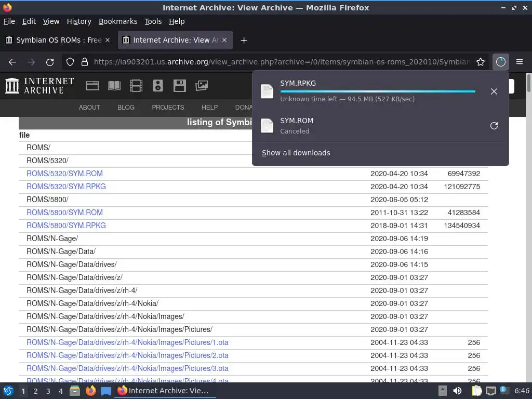Launch file manager from taskbar
Image resolution: width=532 pixels, height=399 pixels.
[75, 391]
